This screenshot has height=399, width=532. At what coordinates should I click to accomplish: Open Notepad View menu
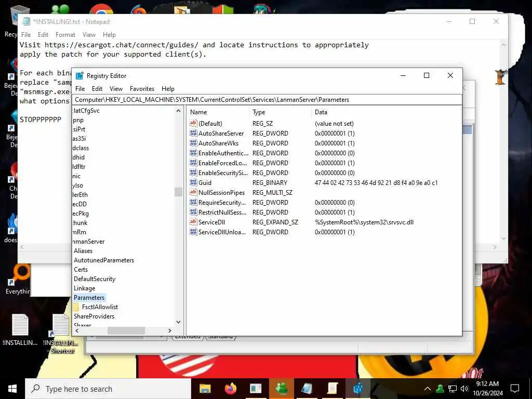89,35
